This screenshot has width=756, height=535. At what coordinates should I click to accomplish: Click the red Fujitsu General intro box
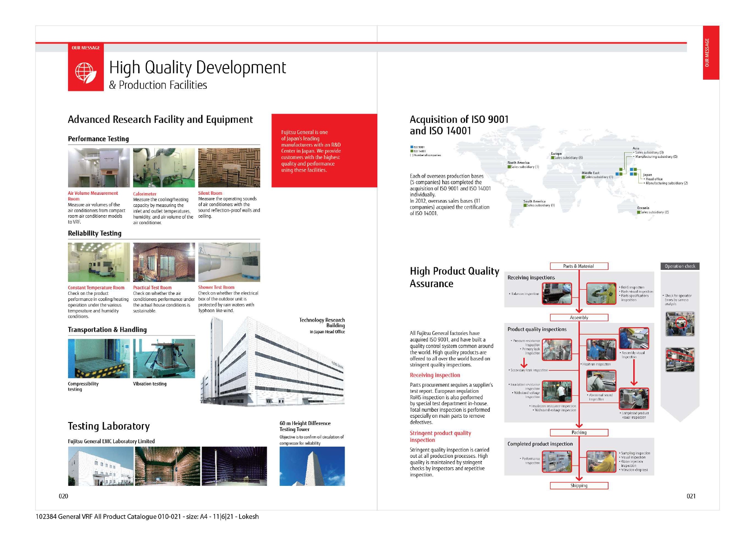[324, 150]
